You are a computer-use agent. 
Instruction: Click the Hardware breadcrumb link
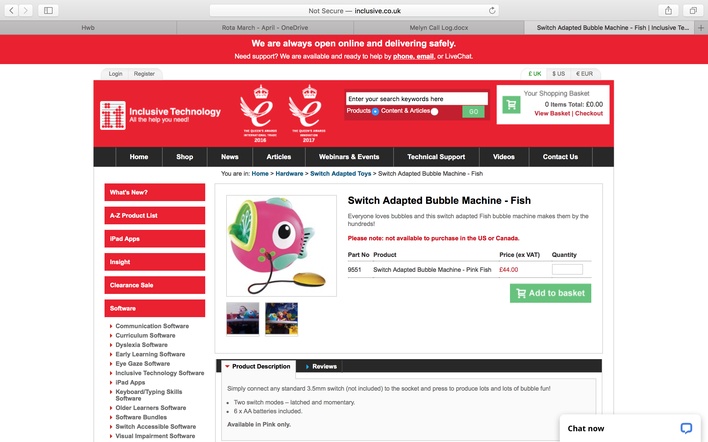289,173
